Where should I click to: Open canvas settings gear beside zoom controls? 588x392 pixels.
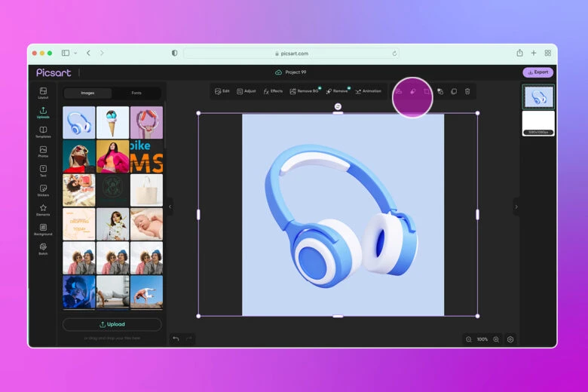(510, 339)
